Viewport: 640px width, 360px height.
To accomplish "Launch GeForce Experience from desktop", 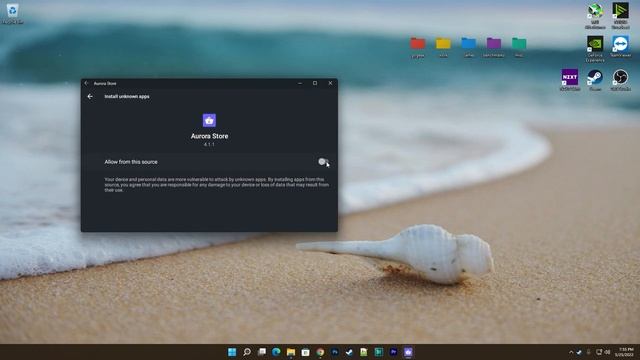I will tap(595, 48).
